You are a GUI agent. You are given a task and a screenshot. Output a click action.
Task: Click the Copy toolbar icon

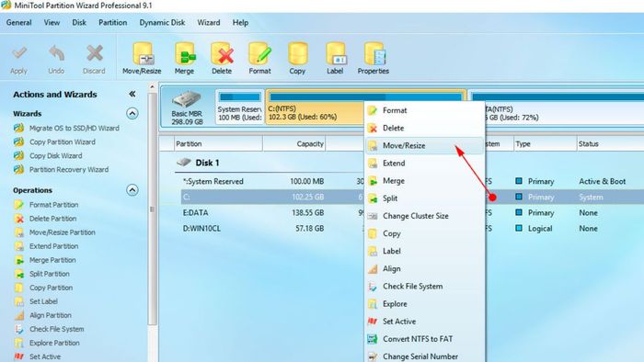tap(297, 58)
